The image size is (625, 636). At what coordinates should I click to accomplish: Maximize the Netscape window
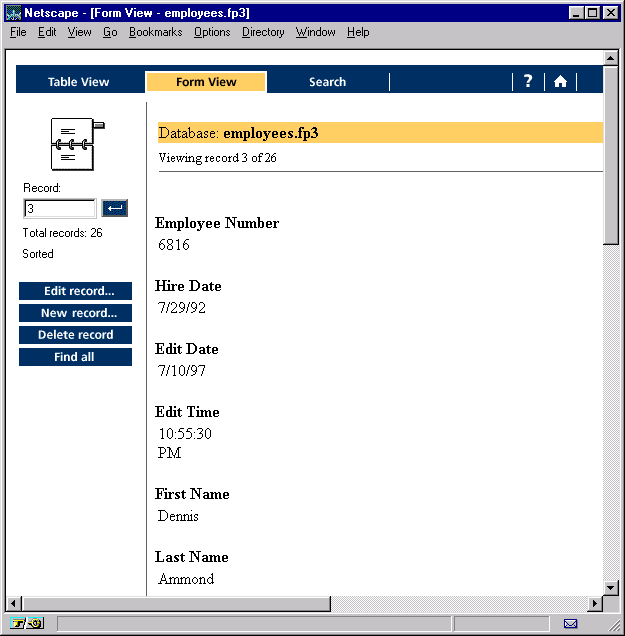tap(592, 13)
